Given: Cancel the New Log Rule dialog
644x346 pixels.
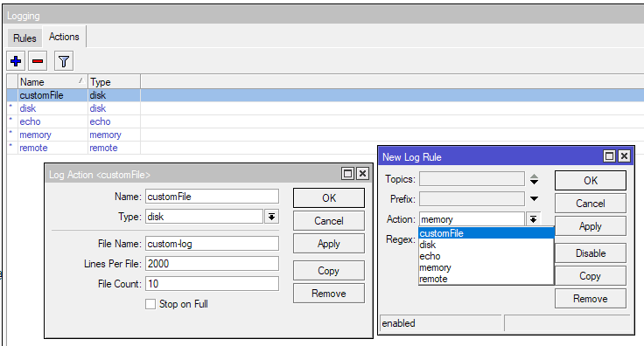Looking at the screenshot, I should pos(591,204).
